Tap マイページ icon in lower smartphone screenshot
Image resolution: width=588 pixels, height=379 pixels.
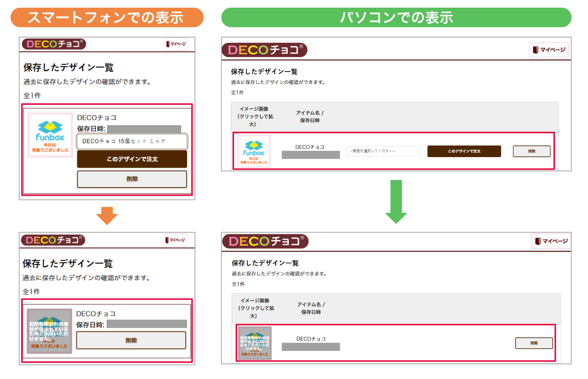(175, 240)
